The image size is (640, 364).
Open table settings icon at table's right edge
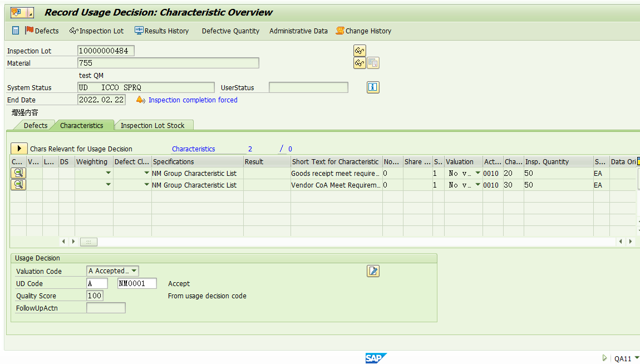click(638, 161)
